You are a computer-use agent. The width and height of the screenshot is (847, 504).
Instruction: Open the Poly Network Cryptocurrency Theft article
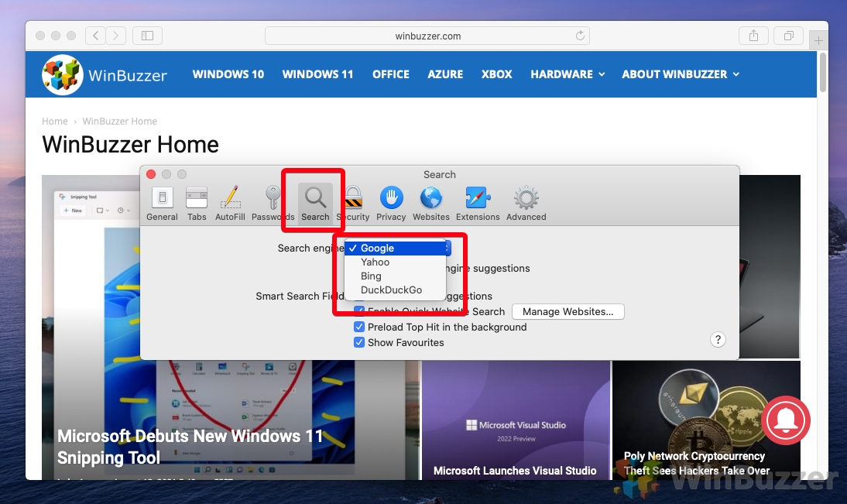point(697,464)
